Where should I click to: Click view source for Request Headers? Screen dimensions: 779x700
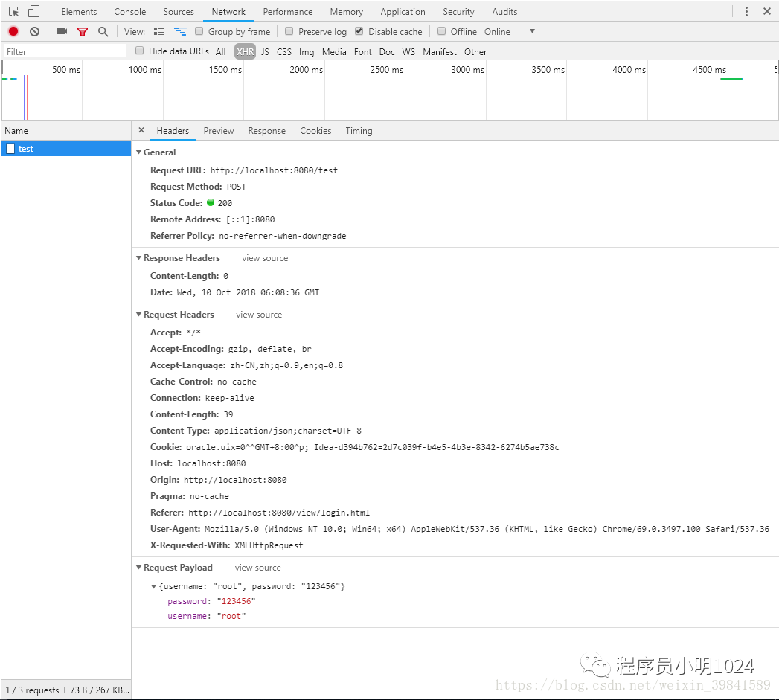259,315
